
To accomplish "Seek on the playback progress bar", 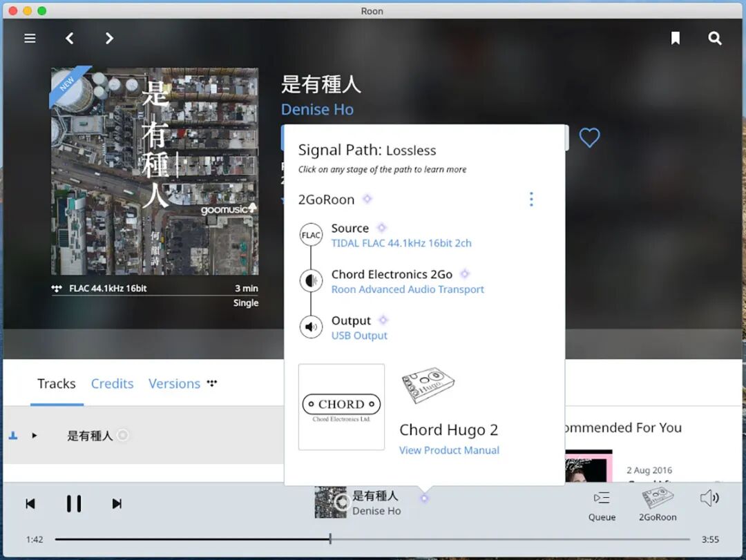I will (x=372, y=539).
